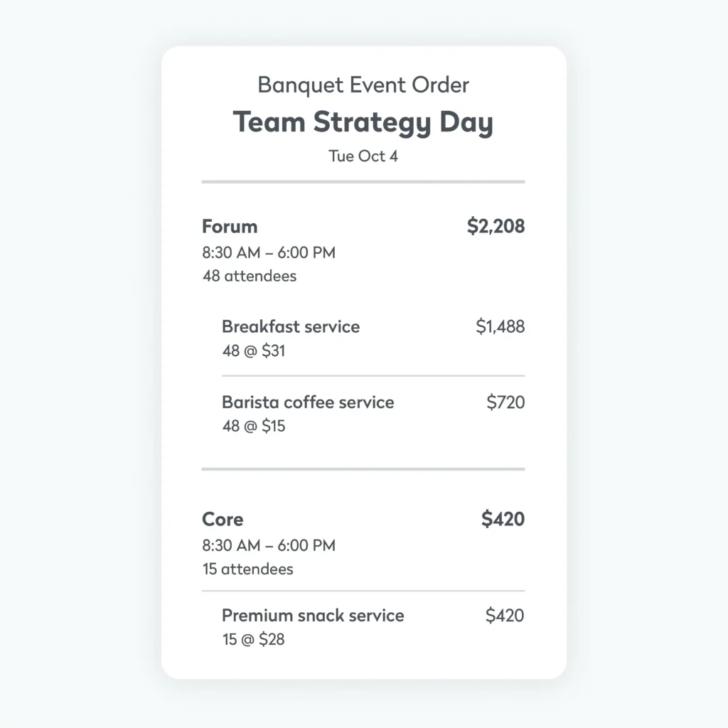This screenshot has height=728, width=728.
Task: Click the 48 attendees label
Action: (x=250, y=276)
